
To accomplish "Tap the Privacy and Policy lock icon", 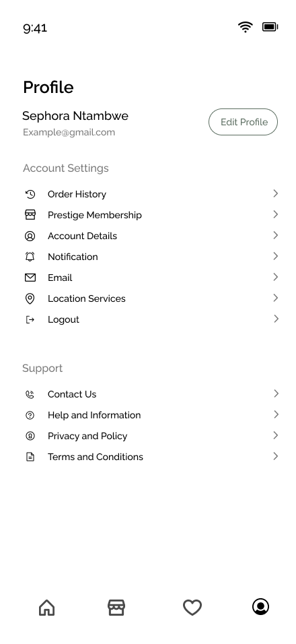I will [x=30, y=436].
